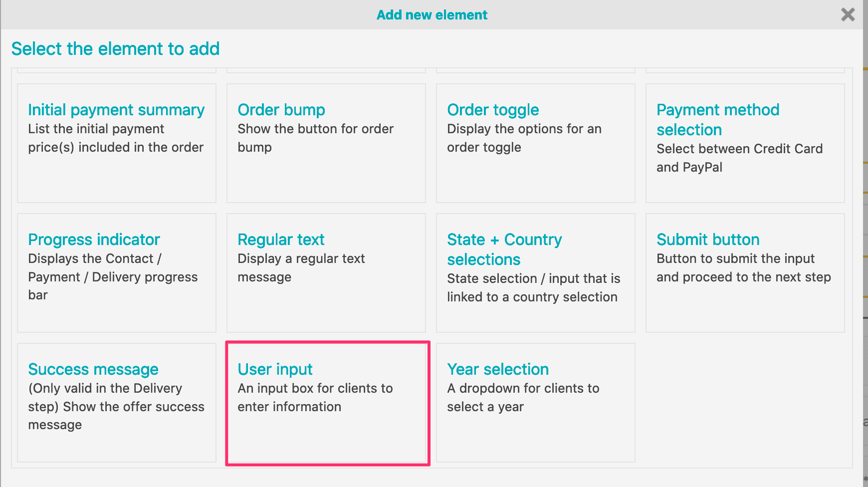Select the Year selection element
868x487 pixels.
535,403
